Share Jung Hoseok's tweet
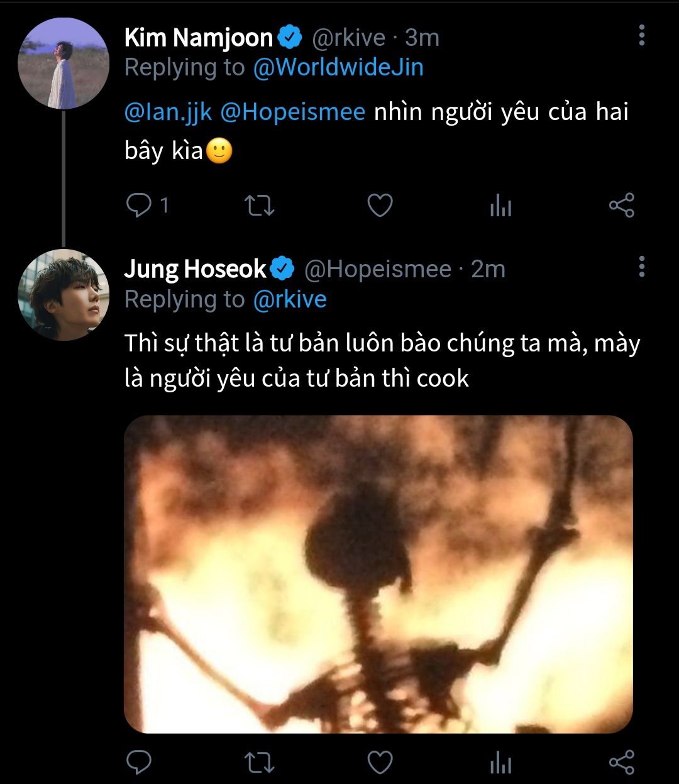This screenshot has width=679, height=784. click(x=622, y=763)
